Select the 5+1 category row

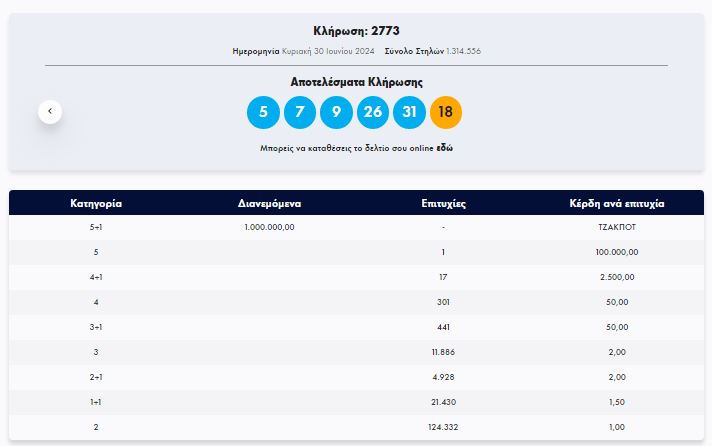point(96,227)
